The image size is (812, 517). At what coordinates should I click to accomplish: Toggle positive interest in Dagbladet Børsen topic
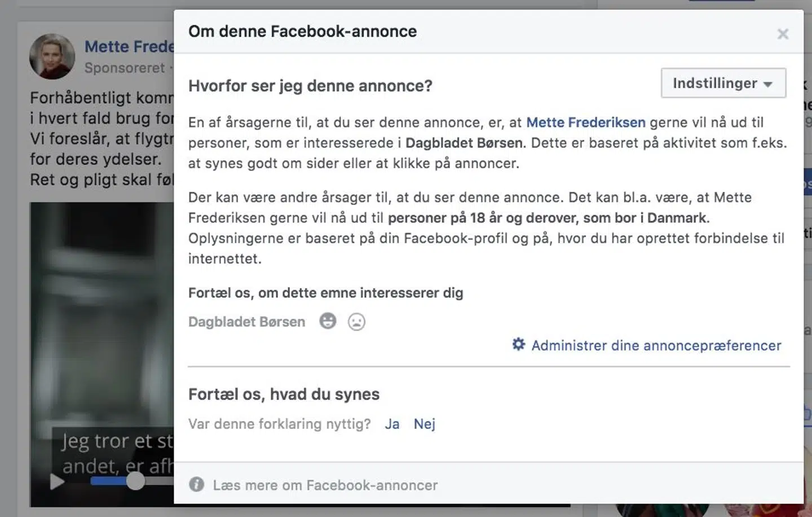pos(327,321)
